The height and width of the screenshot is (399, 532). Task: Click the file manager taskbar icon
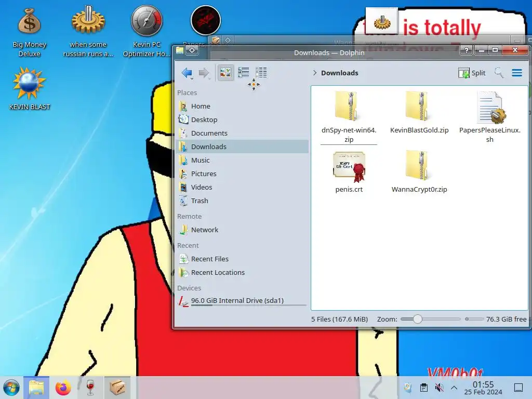(36, 388)
